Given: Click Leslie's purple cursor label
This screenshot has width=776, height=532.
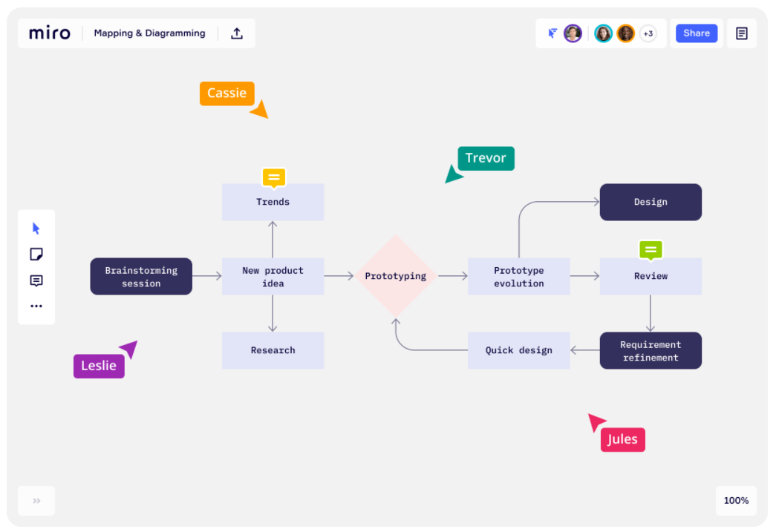Looking at the screenshot, I should pyautogui.click(x=99, y=366).
